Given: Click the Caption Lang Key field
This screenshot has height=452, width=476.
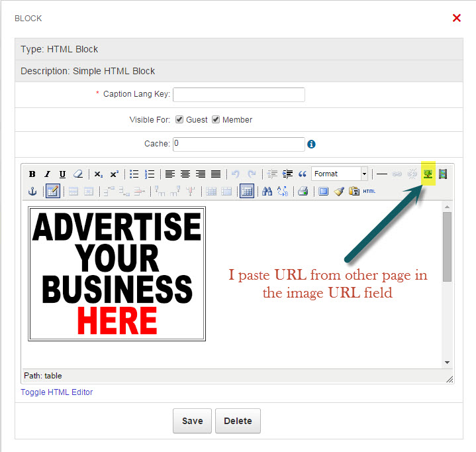Looking at the screenshot, I should pyautogui.click(x=239, y=95).
